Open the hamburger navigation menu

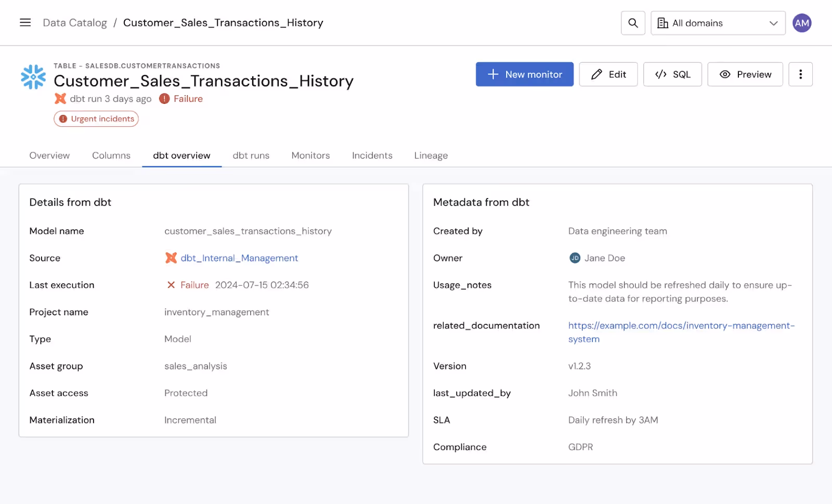coord(25,22)
